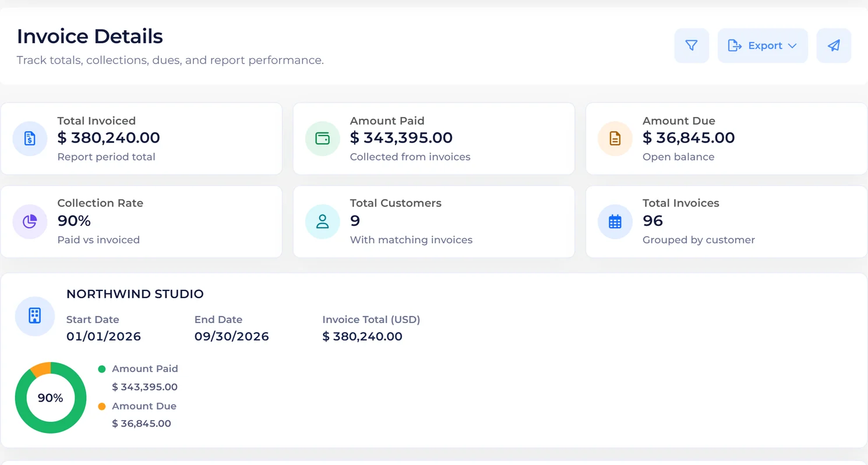868x465 pixels.
Task: Click the Total Invoiced document icon
Action: point(30,139)
